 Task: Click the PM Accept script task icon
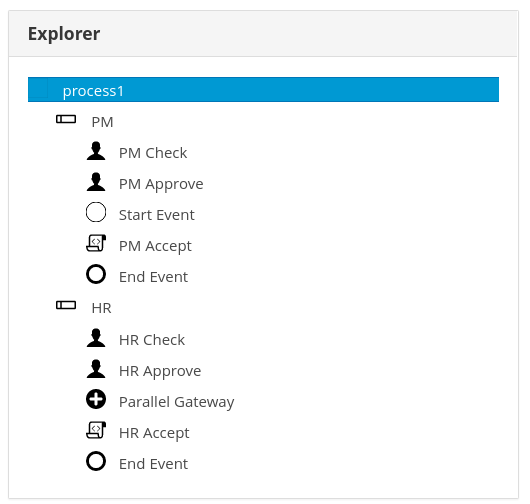point(96,243)
